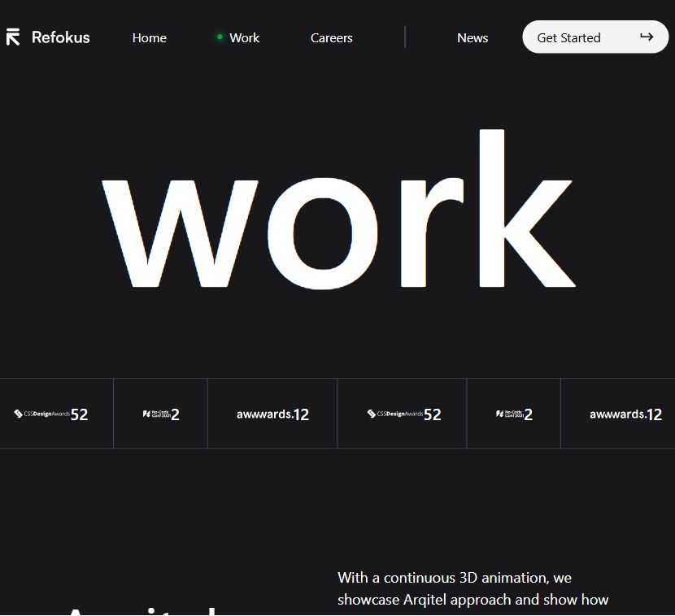
Task: Open the Work nav item
Action: click(244, 38)
